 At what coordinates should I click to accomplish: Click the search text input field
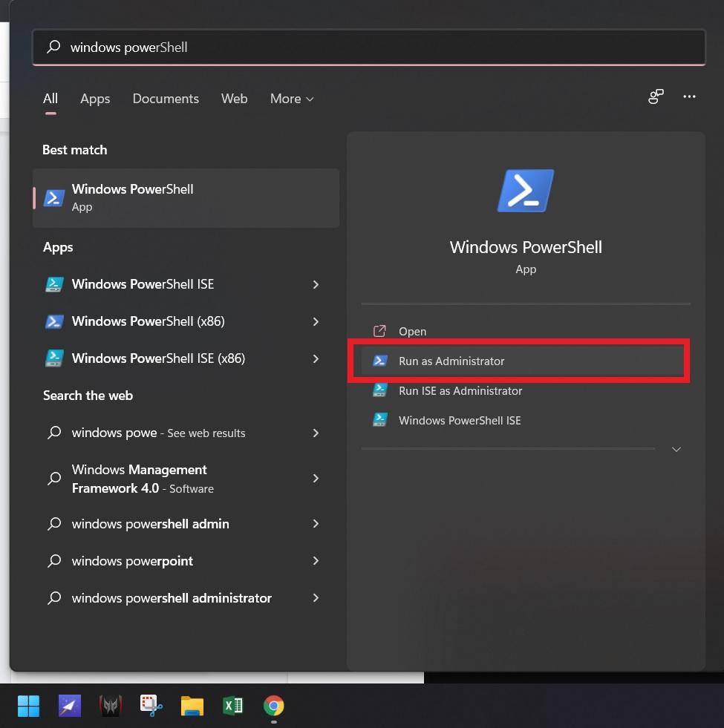(371, 47)
